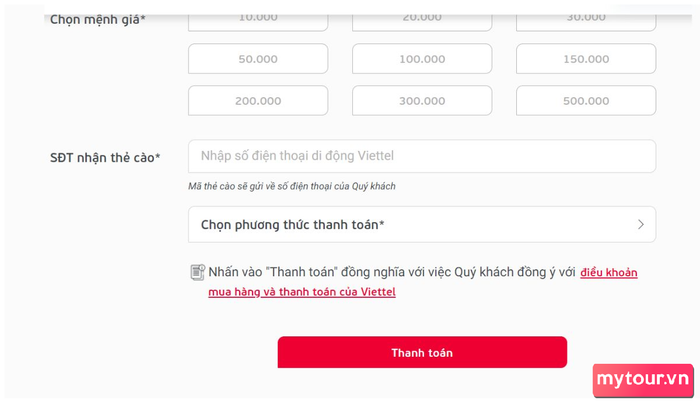
Task: Click the "Chọn mệnh giá" label
Action: pos(98,17)
